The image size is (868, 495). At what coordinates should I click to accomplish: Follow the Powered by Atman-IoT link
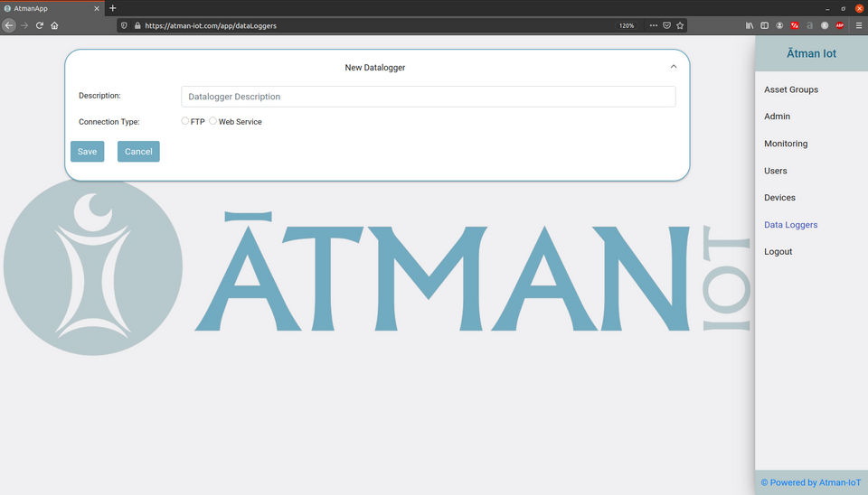tap(810, 482)
